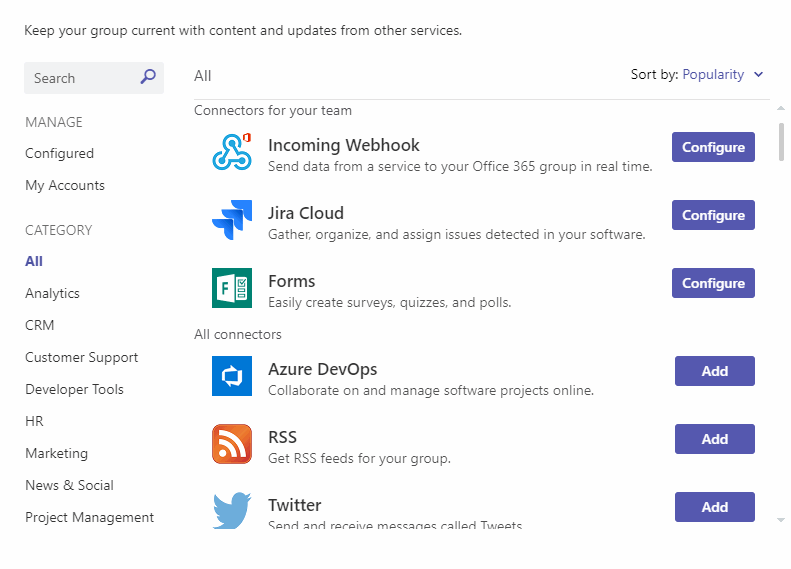Viewport: 791px width, 569px height.
Task: Click the RSS title text
Action: coord(282,437)
